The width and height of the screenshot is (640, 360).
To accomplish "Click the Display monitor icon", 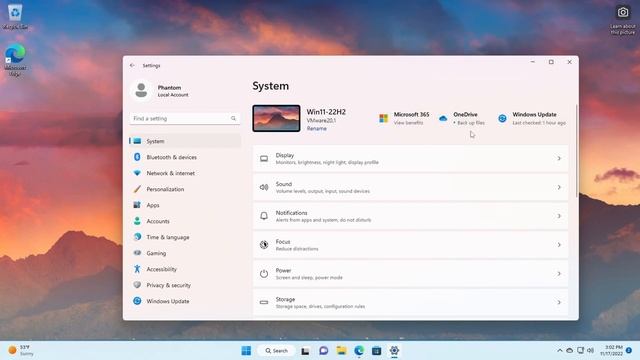I will point(264,158).
